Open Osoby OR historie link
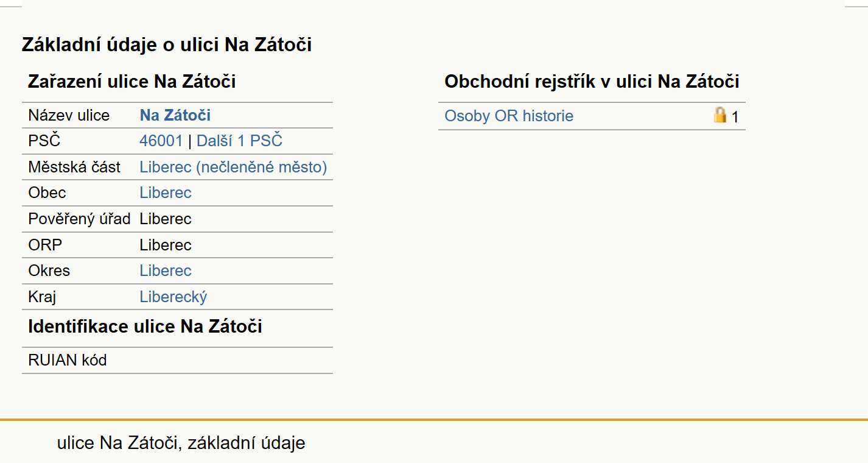Image resolution: width=868 pixels, height=463 pixels. (x=509, y=116)
